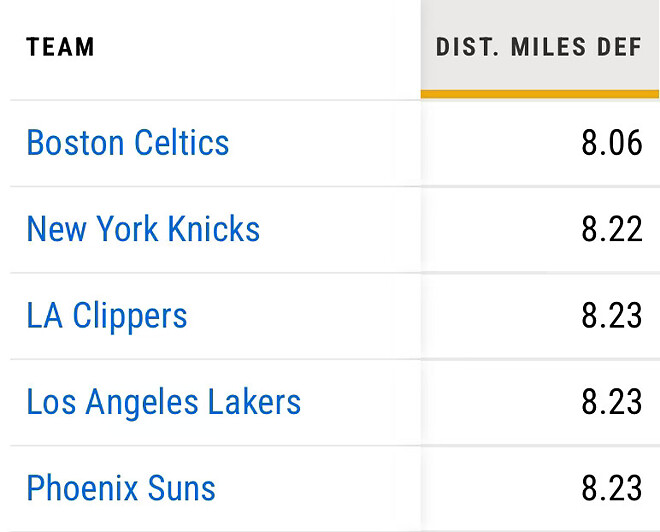The height and width of the screenshot is (532, 660).
Task: Go to the LA Clippers team page
Action: [107, 316]
